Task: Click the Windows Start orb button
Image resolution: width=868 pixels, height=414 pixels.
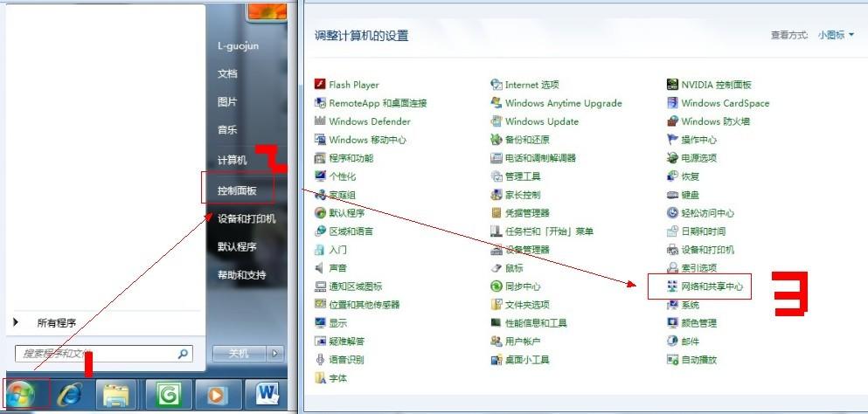Action: (x=20, y=395)
